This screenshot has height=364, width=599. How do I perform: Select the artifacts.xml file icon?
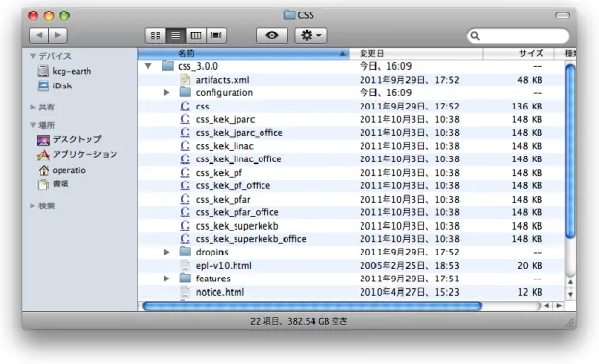pyautogui.click(x=186, y=80)
